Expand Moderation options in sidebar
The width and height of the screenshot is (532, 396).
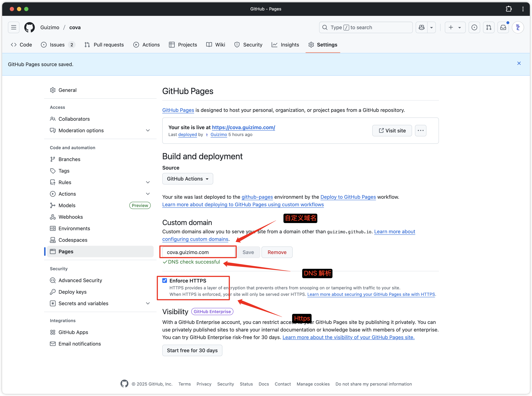click(148, 130)
